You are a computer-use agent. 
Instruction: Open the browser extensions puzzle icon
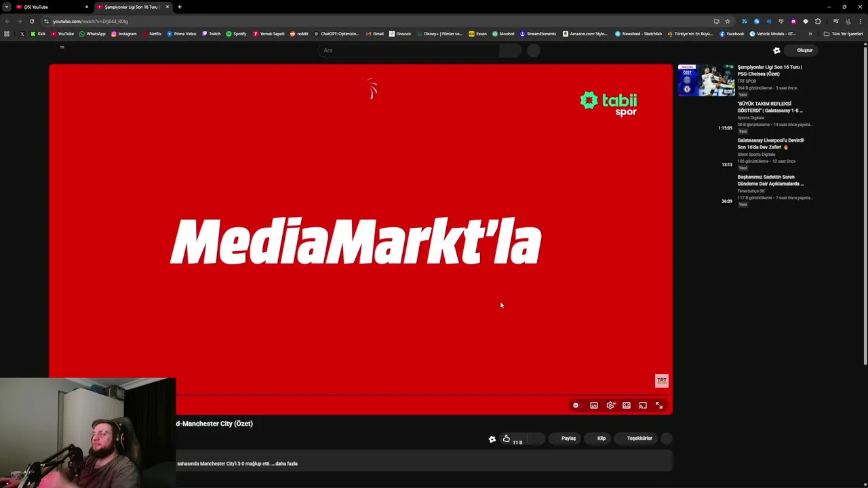click(x=818, y=21)
